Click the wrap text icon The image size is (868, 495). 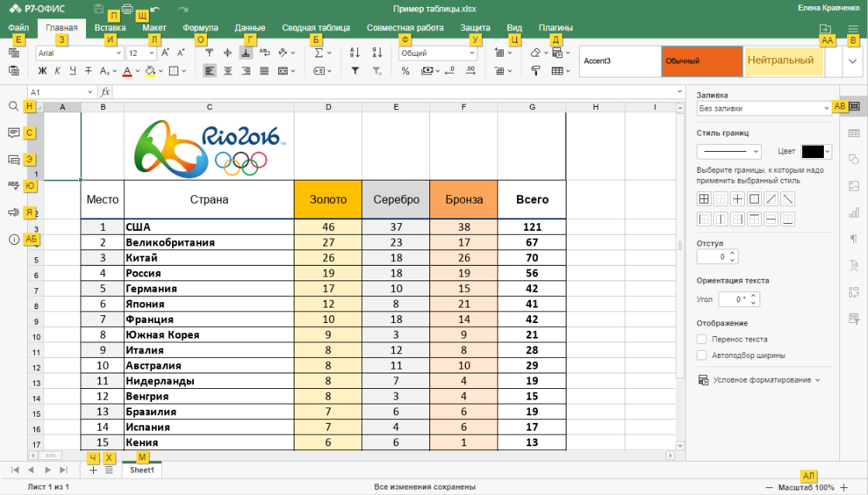pyautogui.click(x=264, y=53)
